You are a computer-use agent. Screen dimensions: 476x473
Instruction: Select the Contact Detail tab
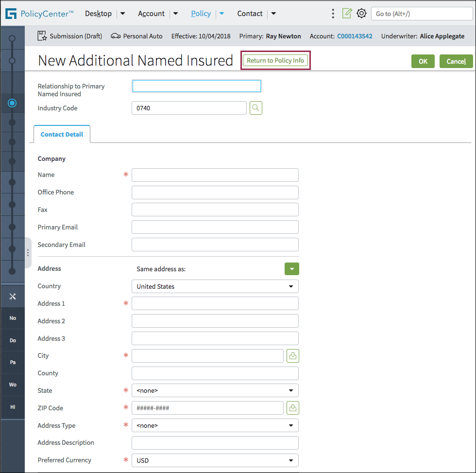[62, 135]
